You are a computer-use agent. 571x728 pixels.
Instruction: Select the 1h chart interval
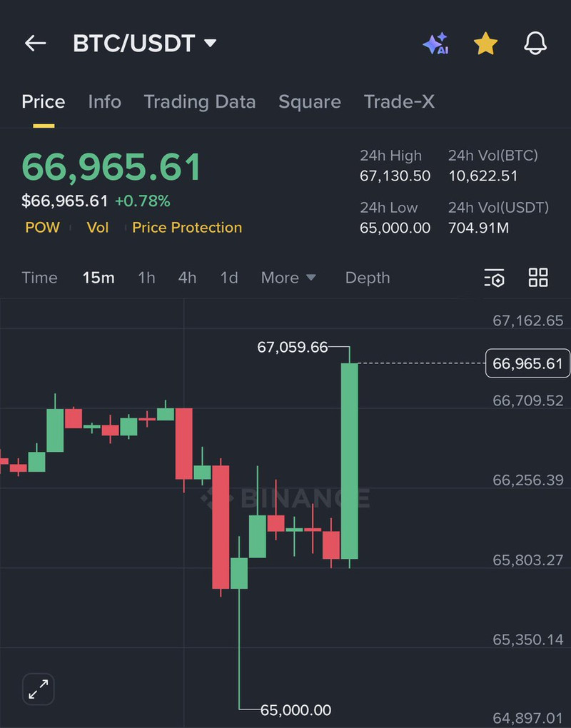tap(146, 278)
